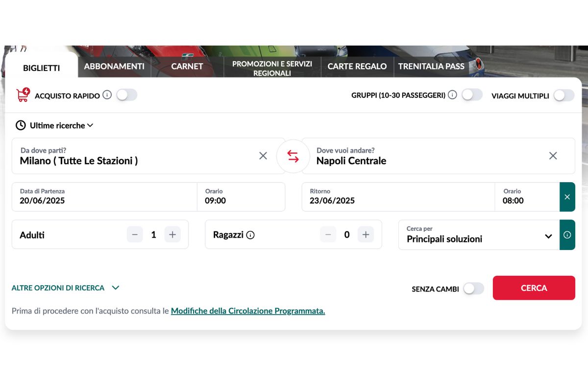This screenshot has width=588, height=392.
Task: Enable Senza Cambi direct trains toggle
Action: point(473,289)
